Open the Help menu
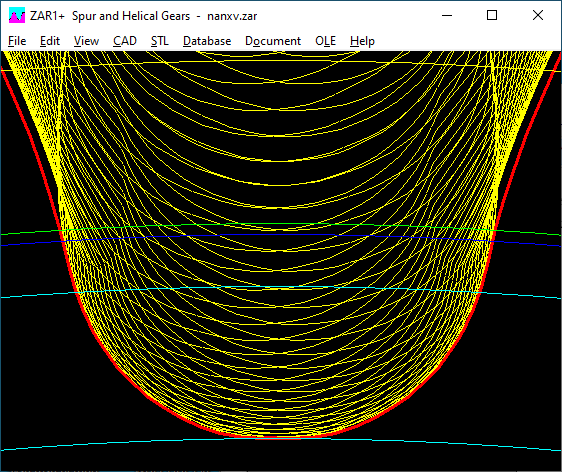 click(362, 41)
